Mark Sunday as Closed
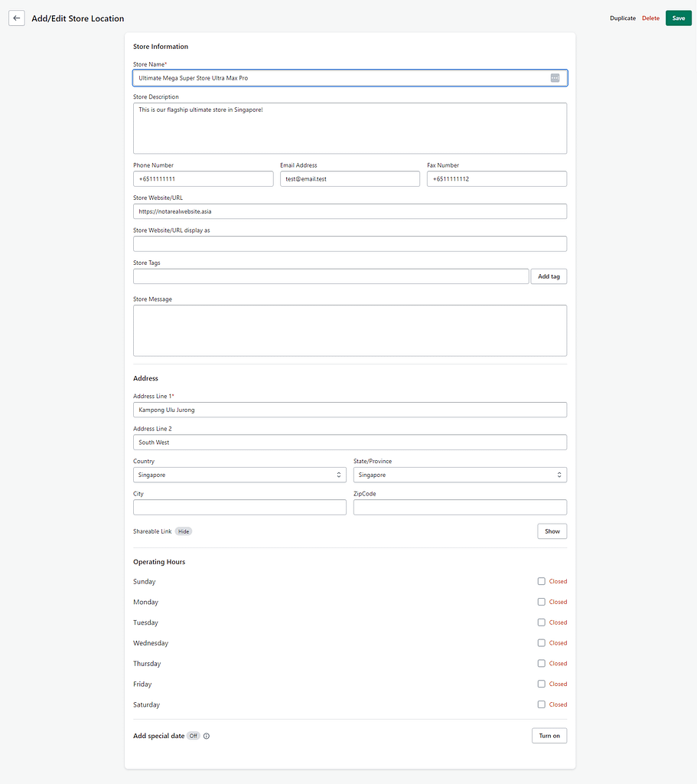 click(x=542, y=581)
